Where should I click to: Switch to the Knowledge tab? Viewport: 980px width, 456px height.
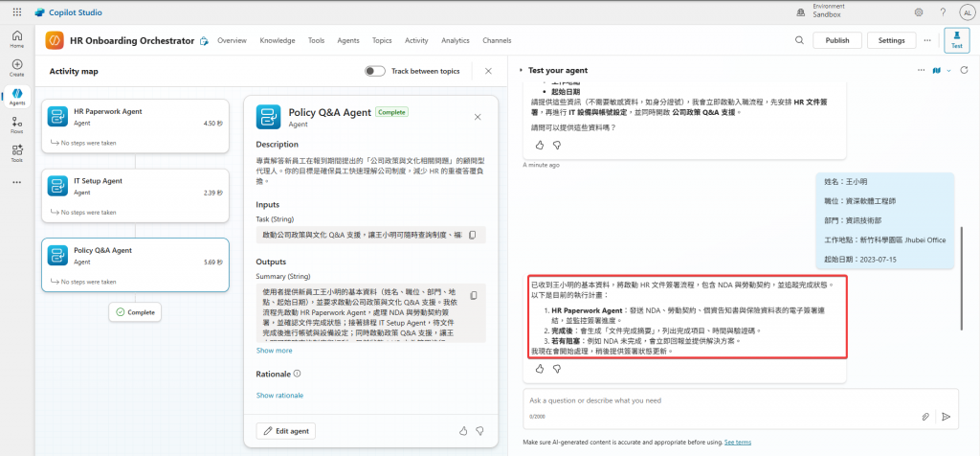pyautogui.click(x=278, y=40)
